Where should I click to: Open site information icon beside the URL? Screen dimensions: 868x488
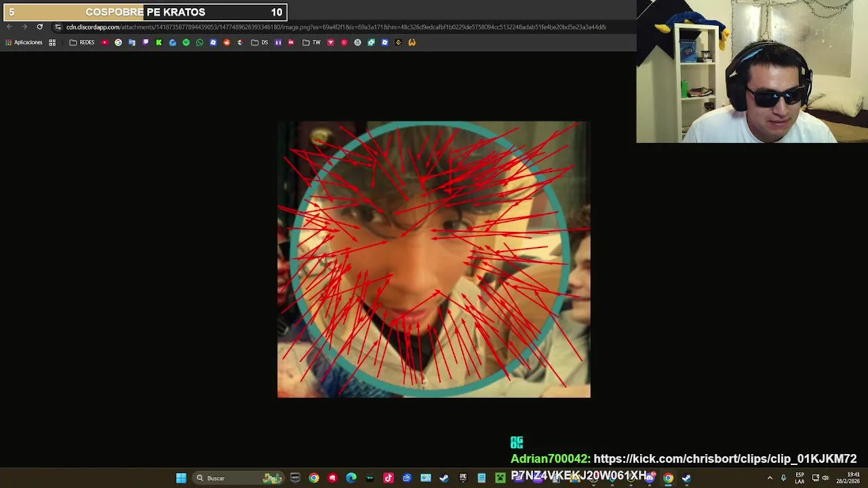(x=58, y=27)
